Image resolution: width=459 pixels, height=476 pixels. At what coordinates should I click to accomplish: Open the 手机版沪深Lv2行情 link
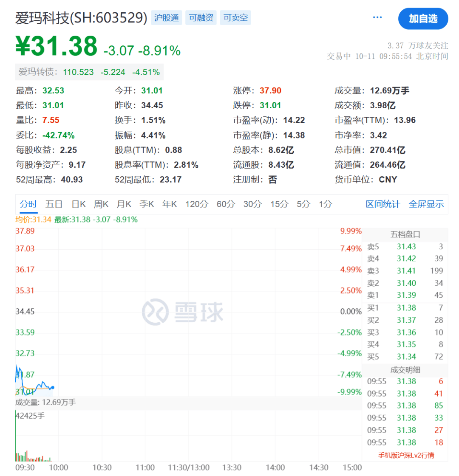tap(406, 455)
